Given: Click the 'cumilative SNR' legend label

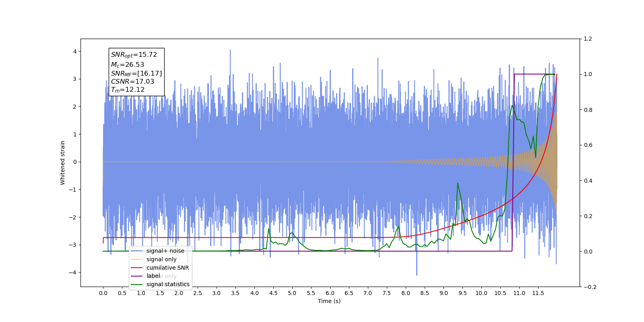Looking at the screenshot, I should (167, 268).
